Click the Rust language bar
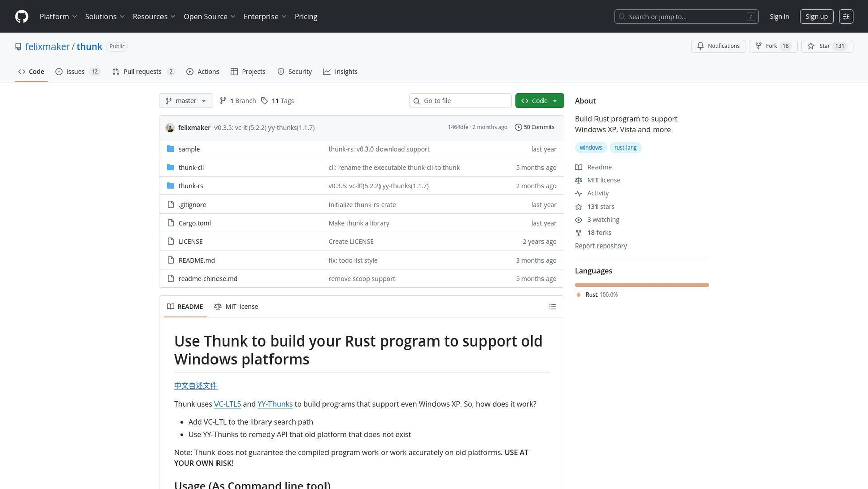The image size is (868, 489). point(641,285)
